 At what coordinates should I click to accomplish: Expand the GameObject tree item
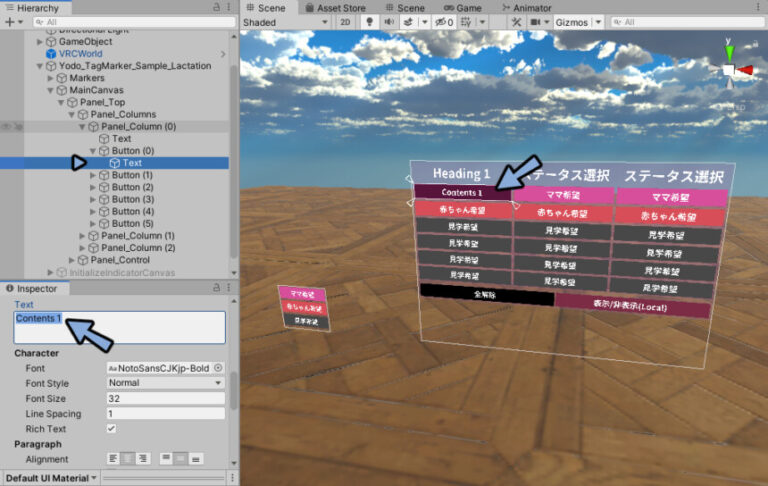(40, 42)
